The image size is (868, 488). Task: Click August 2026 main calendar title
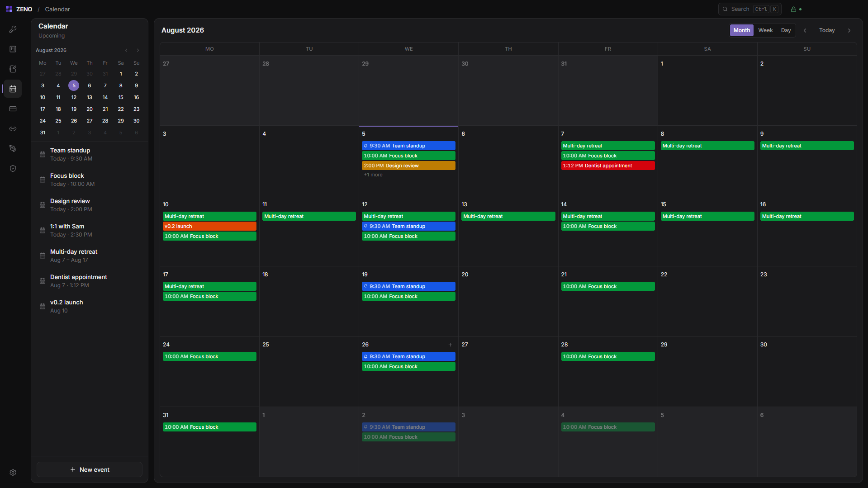point(183,30)
